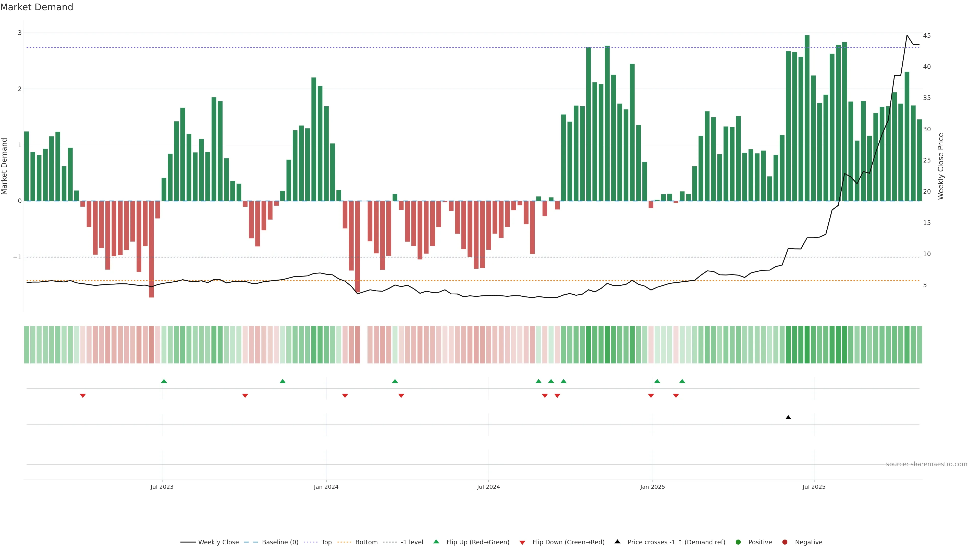Click the leftmost red flip-down chart marker
Image resolution: width=980 pixels, height=551 pixels.
point(82,396)
